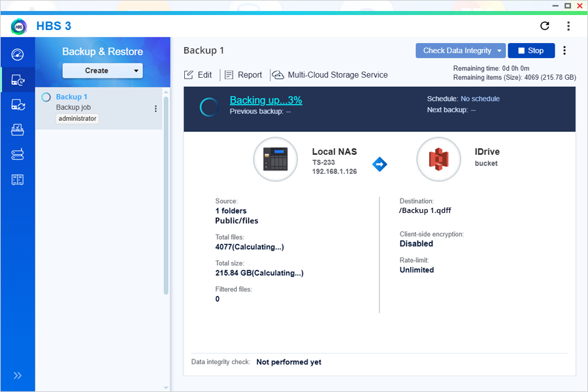Click the 215.84 GB total size value
The width and height of the screenshot is (588, 392).
pos(259,272)
